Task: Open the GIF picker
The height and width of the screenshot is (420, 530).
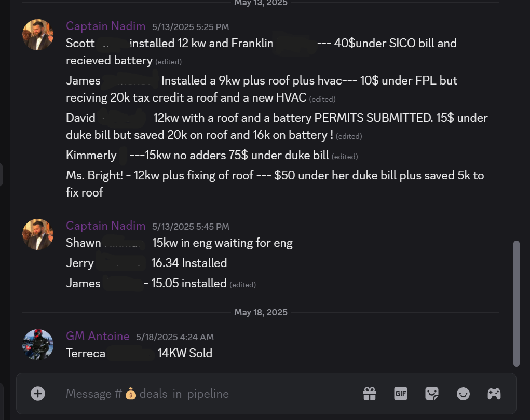Action: [x=401, y=394]
